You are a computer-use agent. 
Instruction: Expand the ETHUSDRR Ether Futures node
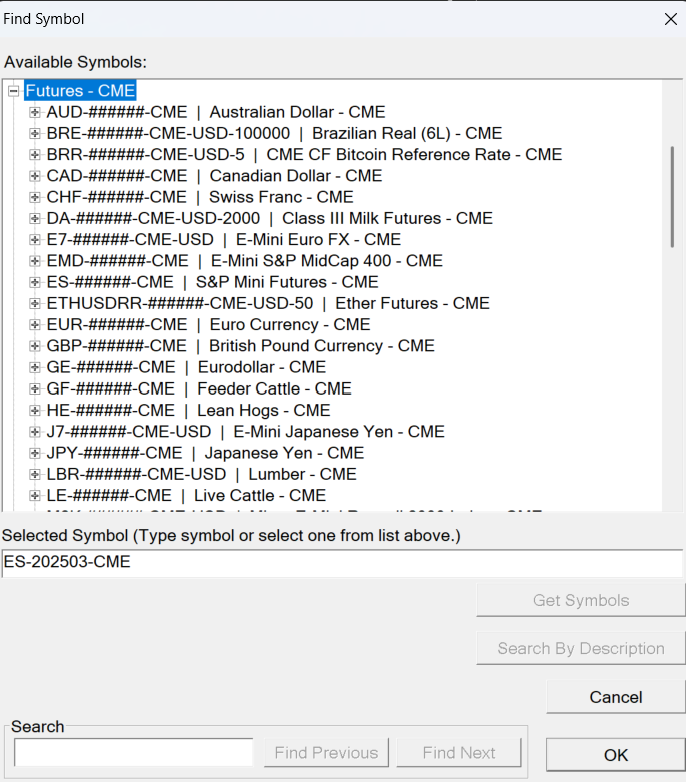click(x=35, y=303)
